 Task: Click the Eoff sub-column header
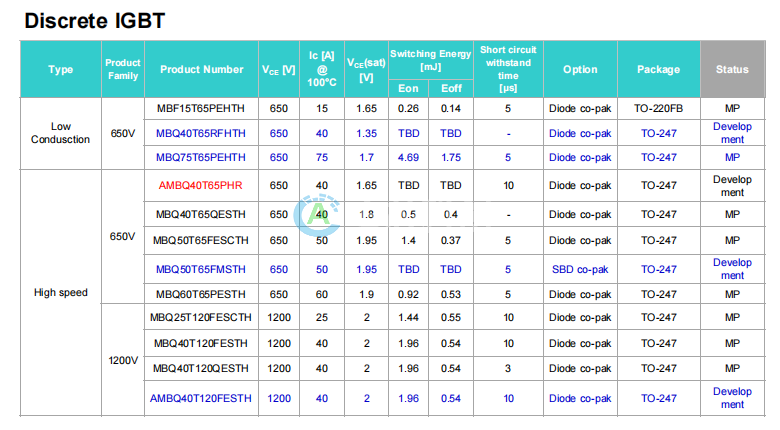point(451,88)
